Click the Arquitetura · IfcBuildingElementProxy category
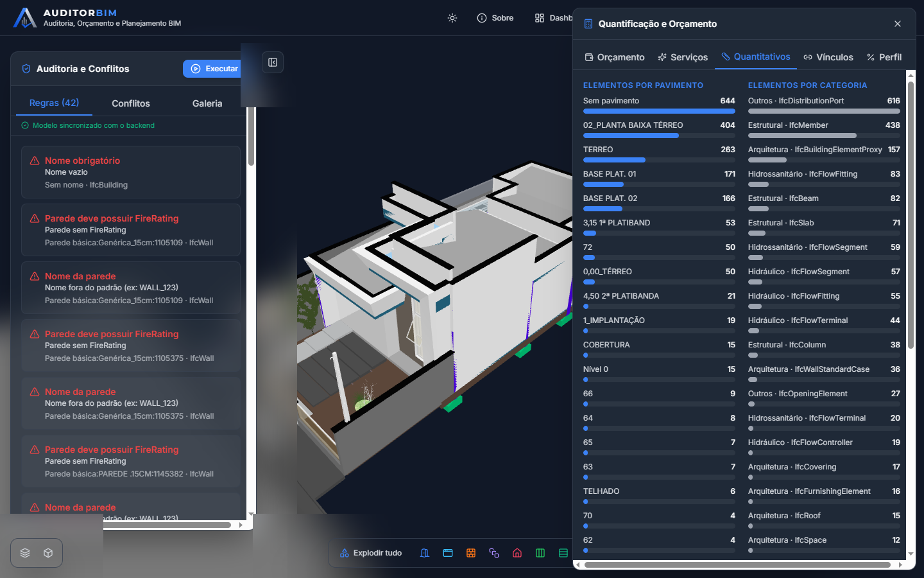924x578 pixels. click(824, 153)
